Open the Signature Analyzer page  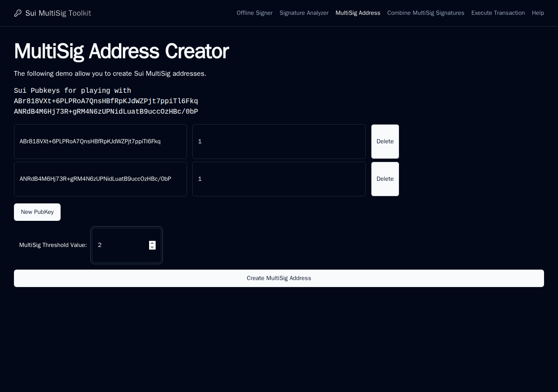(x=304, y=13)
